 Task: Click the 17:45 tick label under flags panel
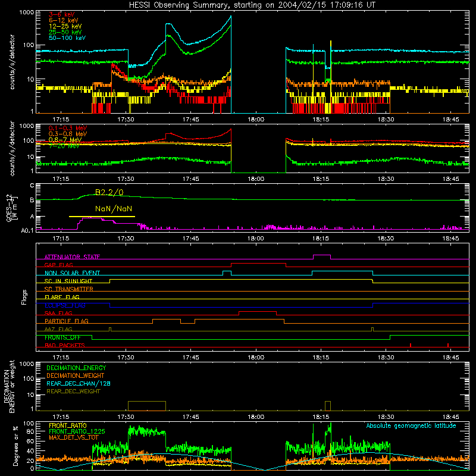click(190, 358)
